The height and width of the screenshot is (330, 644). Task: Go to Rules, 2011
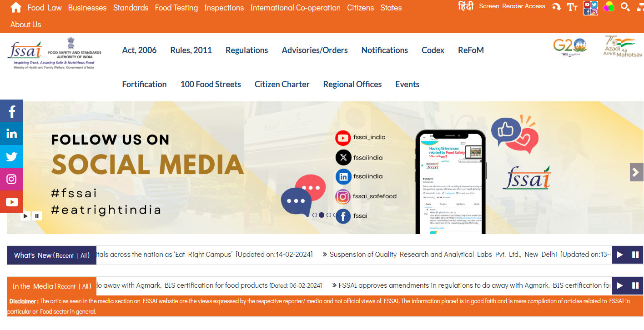[191, 50]
